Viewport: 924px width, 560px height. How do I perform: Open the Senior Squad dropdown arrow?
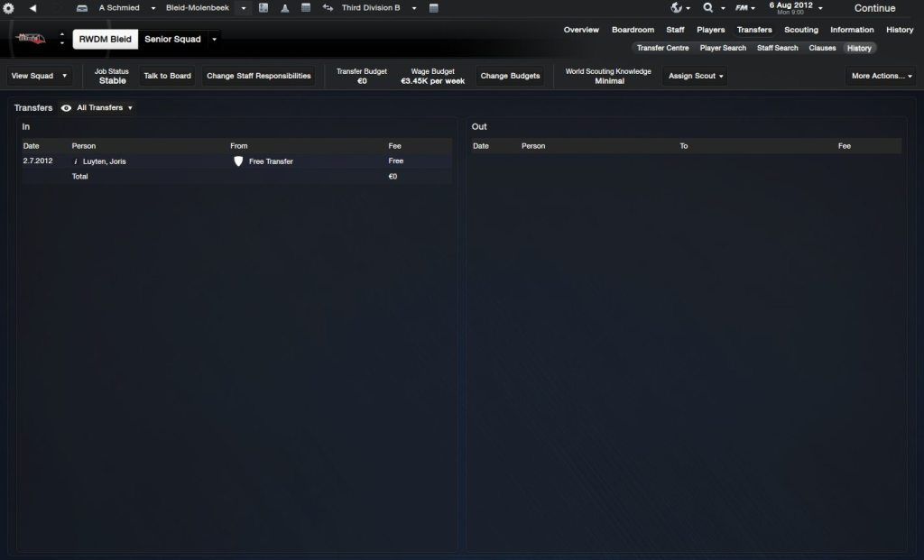point(215,40)
